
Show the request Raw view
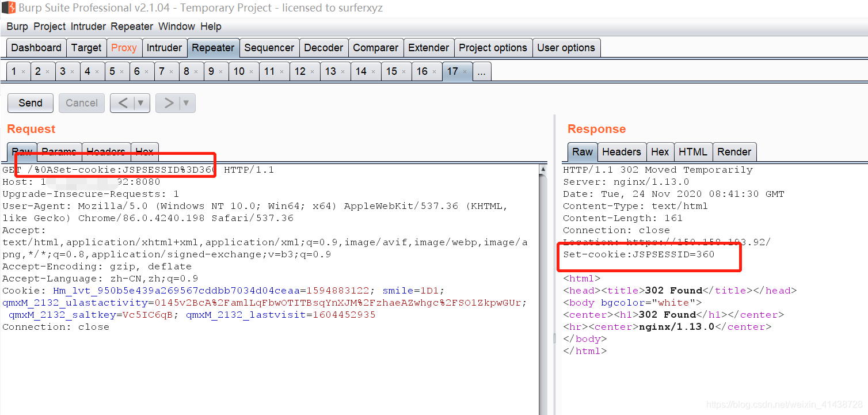(x=22, y=152)
